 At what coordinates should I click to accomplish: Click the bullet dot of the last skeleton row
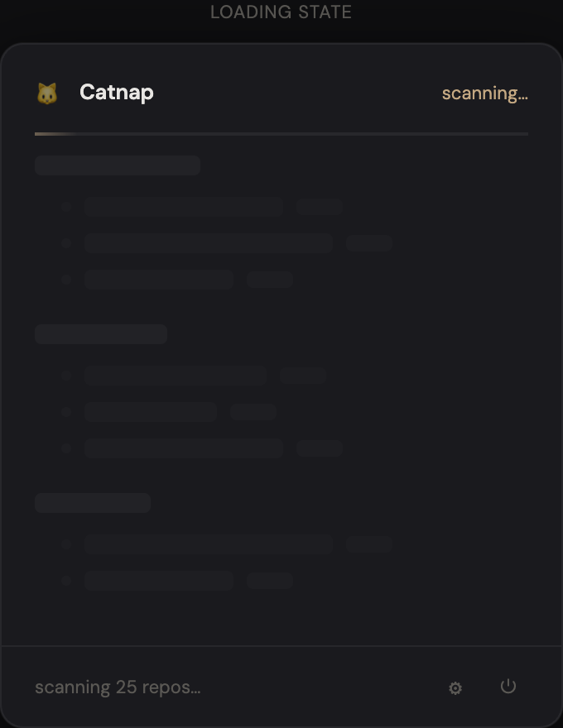point(66,581)
